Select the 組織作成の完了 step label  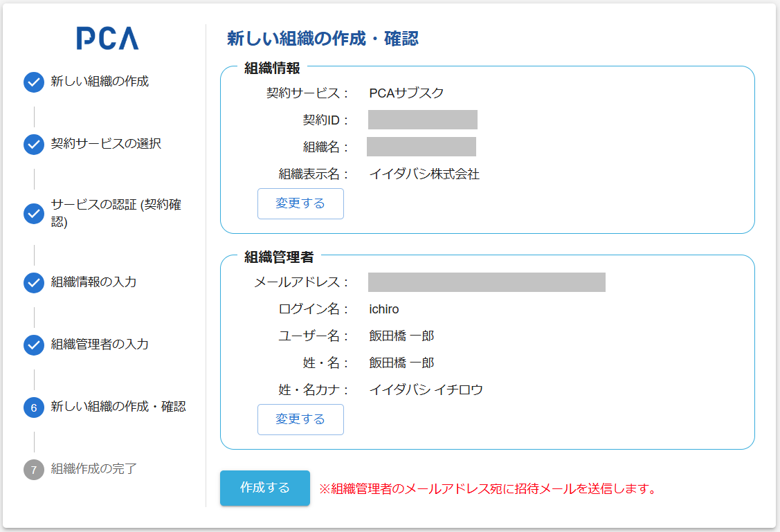(x=93, y=468)
